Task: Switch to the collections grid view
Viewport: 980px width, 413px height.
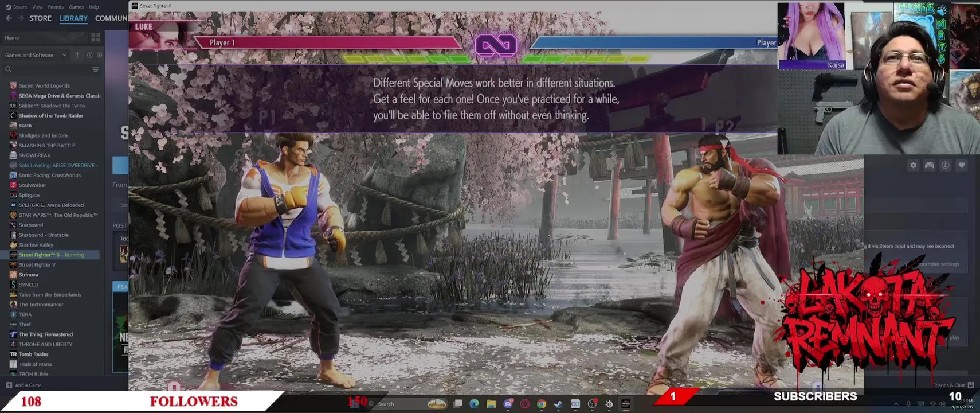Action: point(96,38)
